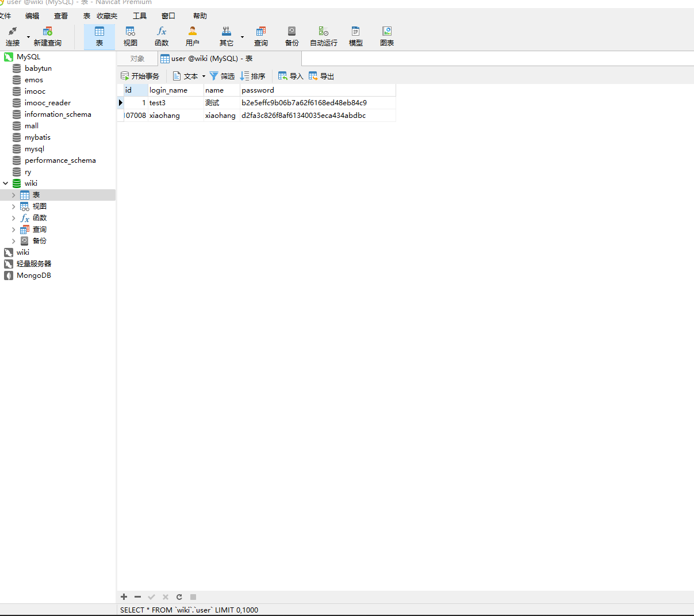Viewport: 694px width, 616px height.
Task: Open the 自动运行 (Automation) toolbar icon
Action: (324, 36)
